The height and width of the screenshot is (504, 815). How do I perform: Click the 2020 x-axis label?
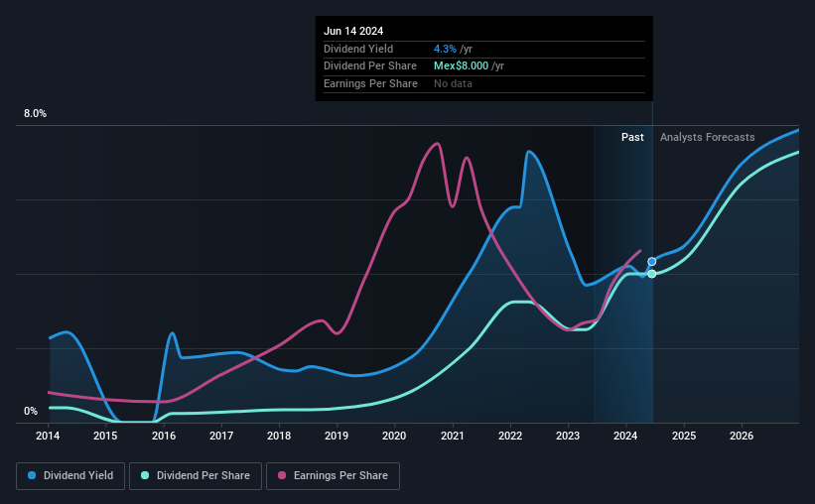(x=394, y=436)
